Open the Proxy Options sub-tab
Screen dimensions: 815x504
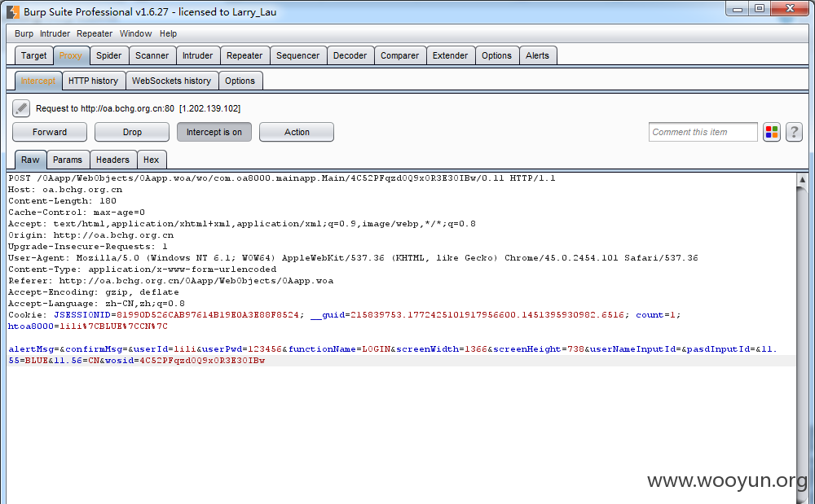click(x=240, y=81)
